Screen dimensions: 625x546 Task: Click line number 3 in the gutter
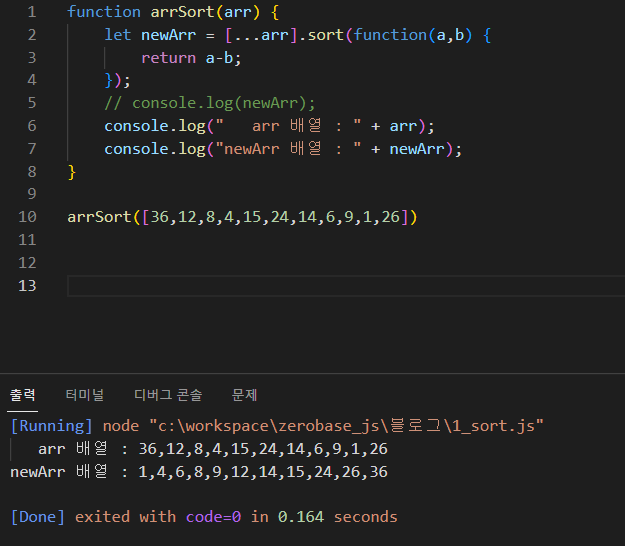click(x=32, y=58)
